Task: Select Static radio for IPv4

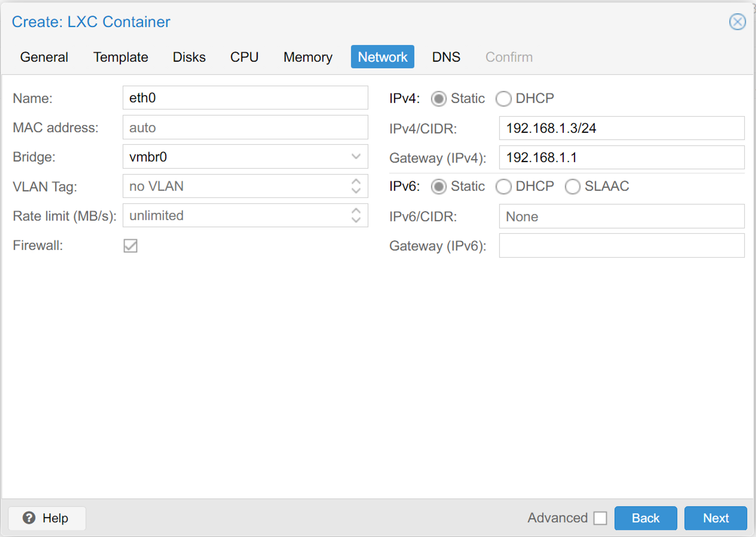Action: pyautogui.click(x=438, y=99)
